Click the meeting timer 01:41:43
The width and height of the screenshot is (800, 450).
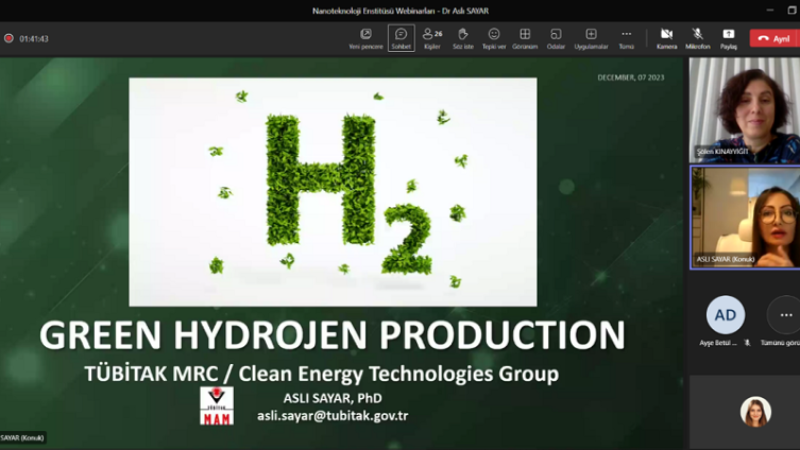click(x=34, y=39)
